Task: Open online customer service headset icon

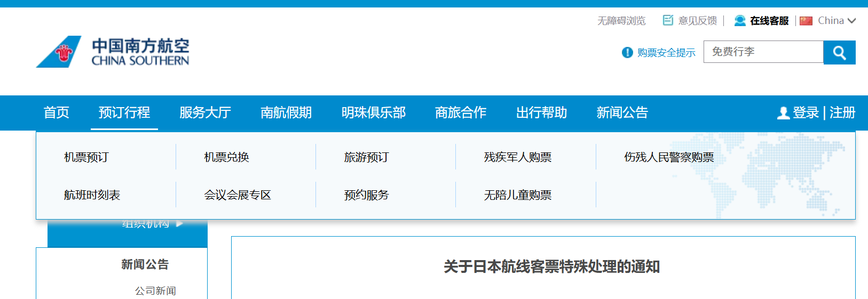Action: coord(740,21)
